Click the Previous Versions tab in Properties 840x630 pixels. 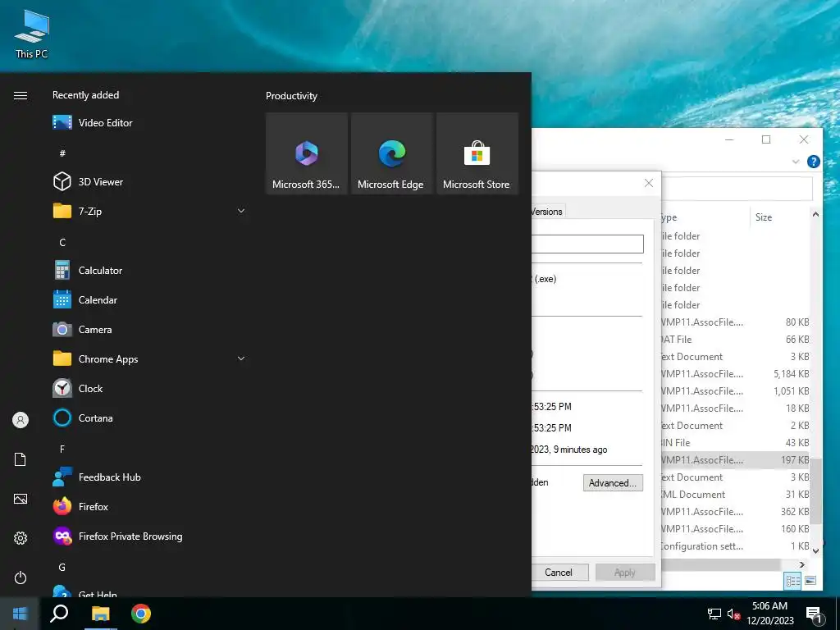click(x=547, y=212)
